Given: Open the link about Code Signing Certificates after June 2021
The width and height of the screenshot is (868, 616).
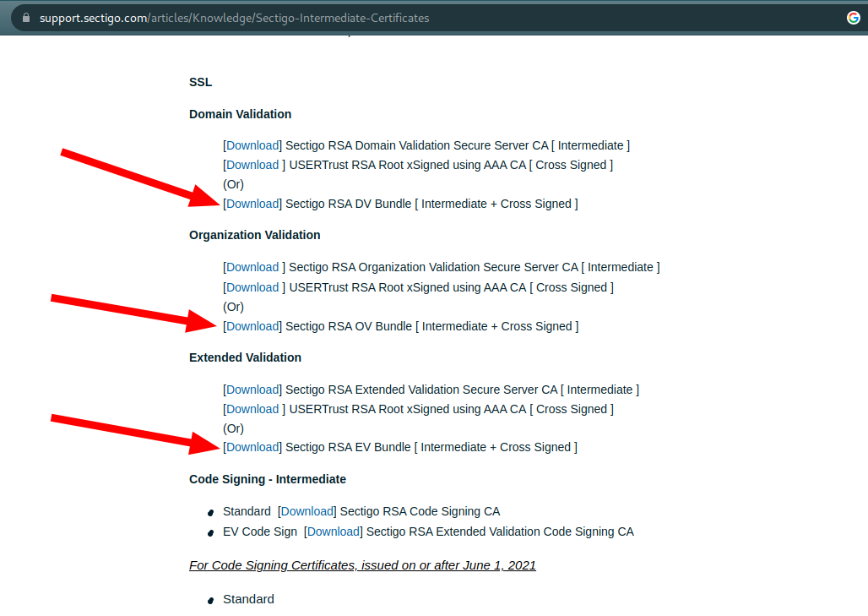Looking at the screenshot, I should 362,564.
